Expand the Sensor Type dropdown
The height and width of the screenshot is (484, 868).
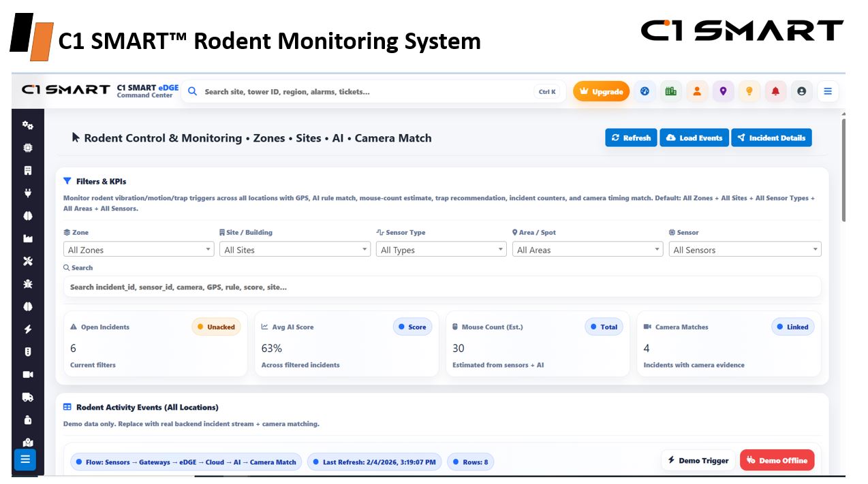click(x=441, y=250)
